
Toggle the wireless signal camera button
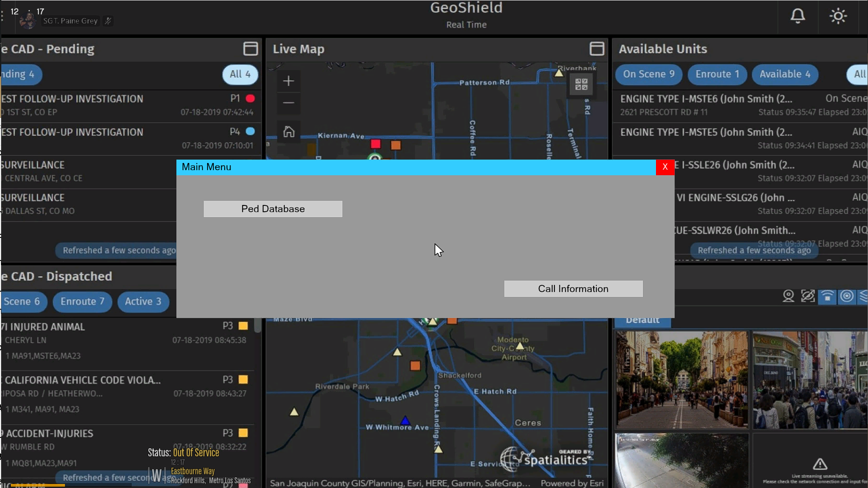pyautogui.click(x=827, y=296)
